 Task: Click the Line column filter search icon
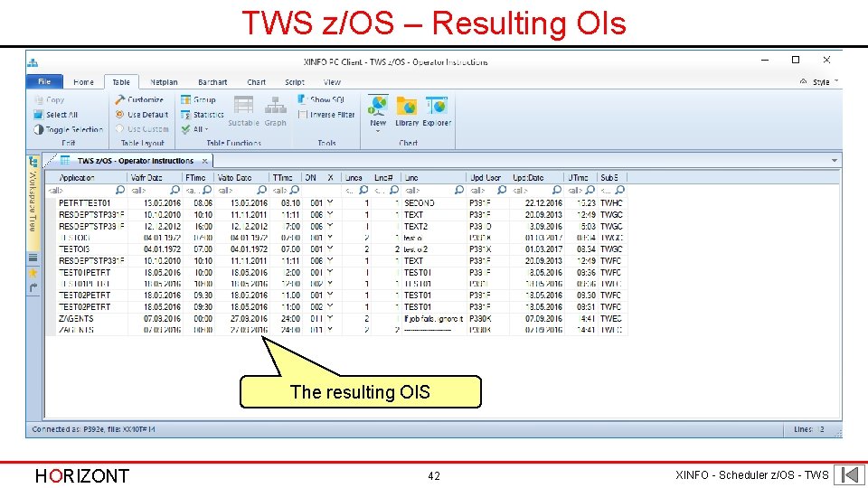coord(459,191)
